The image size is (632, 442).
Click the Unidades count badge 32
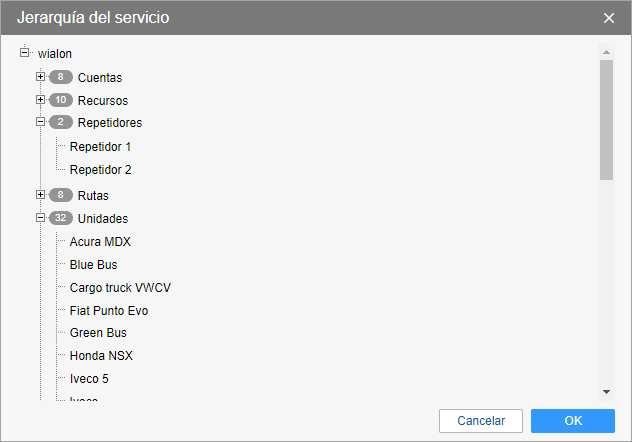(x=60, y=218)
